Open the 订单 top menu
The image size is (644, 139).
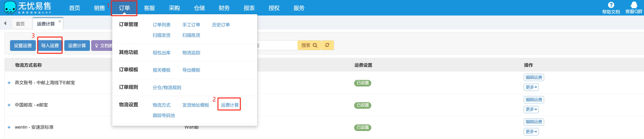[124, 8]
